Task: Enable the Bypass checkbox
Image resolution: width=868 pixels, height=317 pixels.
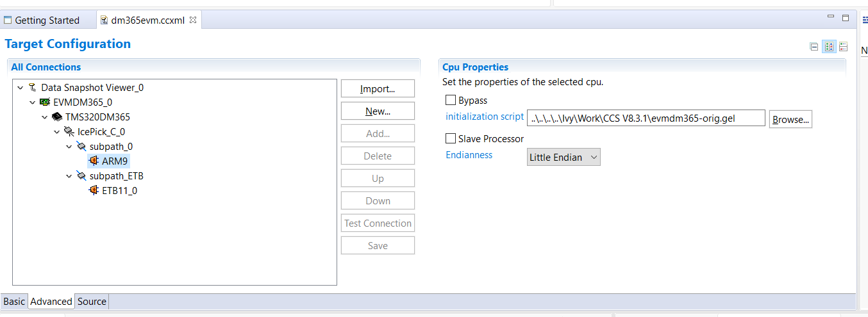Action: point(451,101)
